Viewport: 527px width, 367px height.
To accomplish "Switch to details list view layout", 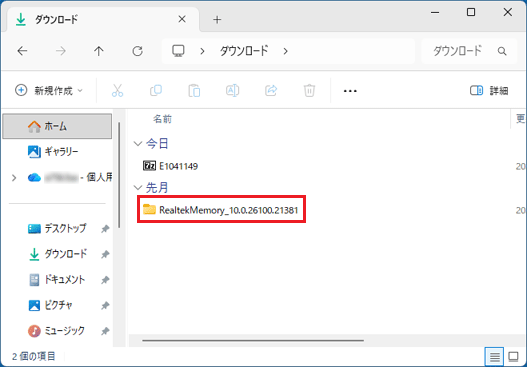I will (x=494, y=357).
